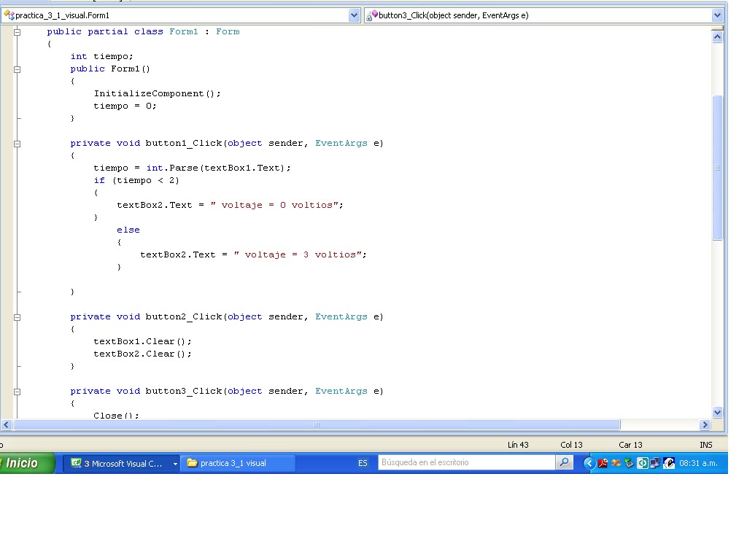Click the method icon beside button3_Click
This screenshot has width=747, height=560.
371,15
